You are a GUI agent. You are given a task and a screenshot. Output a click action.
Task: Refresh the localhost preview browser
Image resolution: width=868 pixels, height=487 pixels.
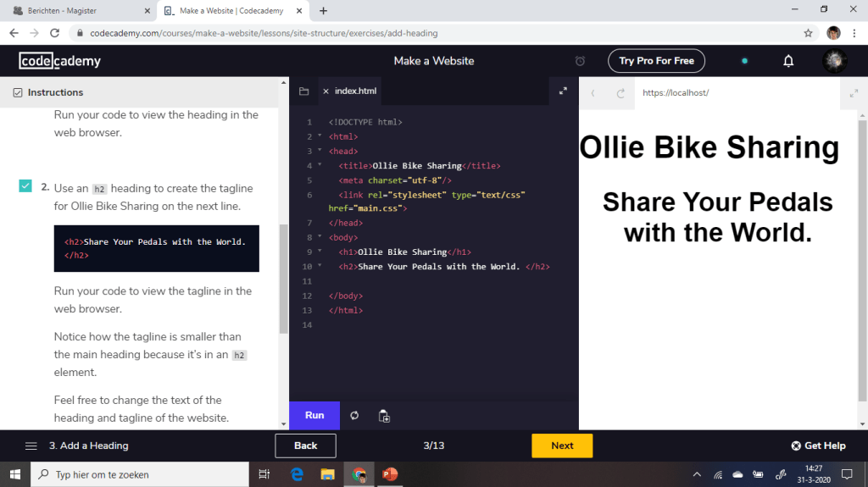point(620,93)
